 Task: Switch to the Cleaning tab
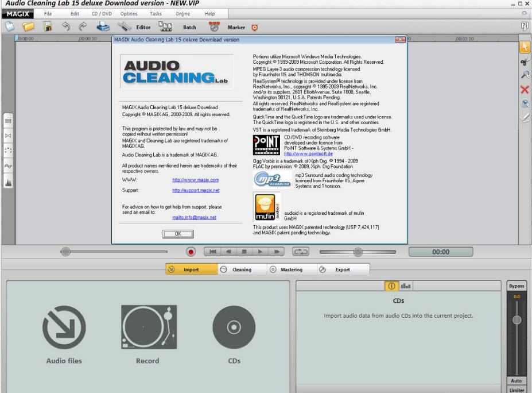pos(242,269)
